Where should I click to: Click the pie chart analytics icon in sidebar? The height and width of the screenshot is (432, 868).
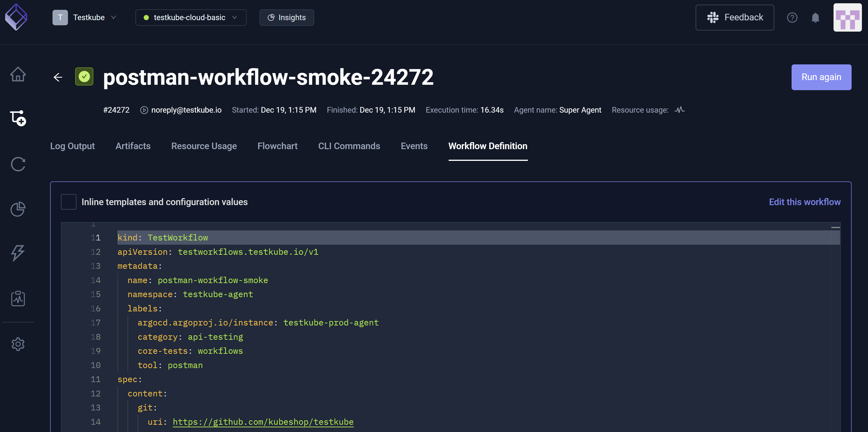point(18,209)
